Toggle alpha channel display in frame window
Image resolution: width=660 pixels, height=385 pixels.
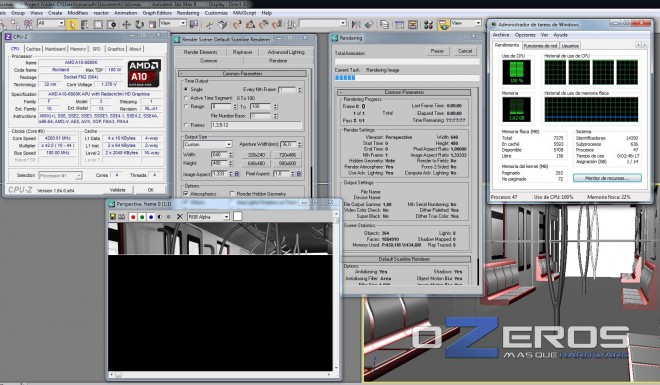(160, 217)
